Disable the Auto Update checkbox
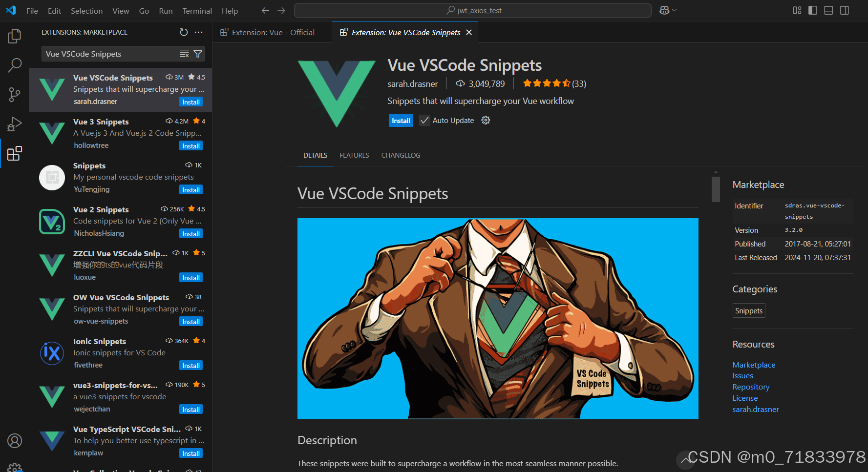The width and height of the screenshot is (868, 472). point(424,120)
